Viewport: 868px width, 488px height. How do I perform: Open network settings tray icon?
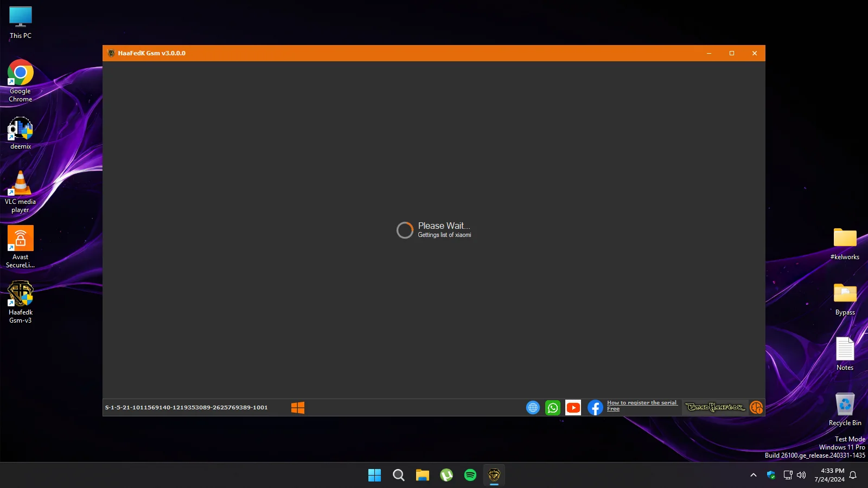click(788, 475)
